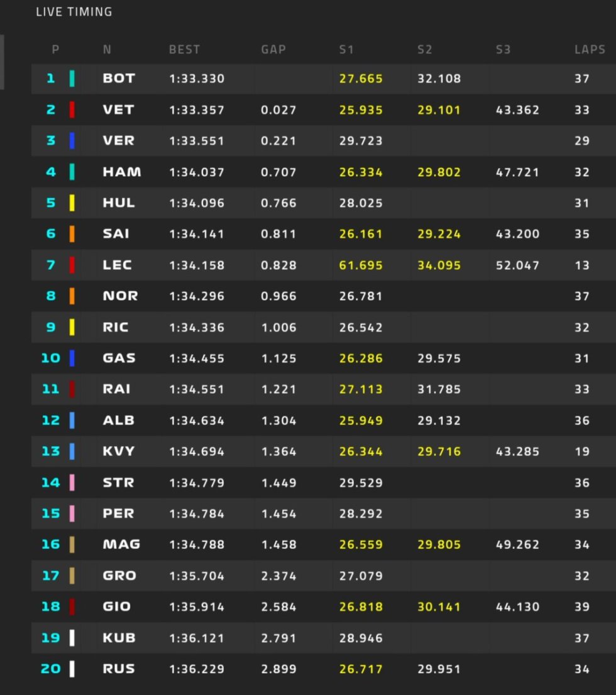Screen dimensions: 616x695
Task: Click the yellow team bar beside HUL
Action: click(x=72, y=203)
